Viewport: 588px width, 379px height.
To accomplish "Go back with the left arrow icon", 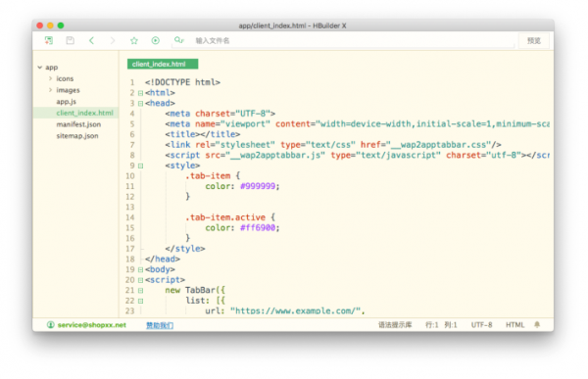I will pos(91,40).
